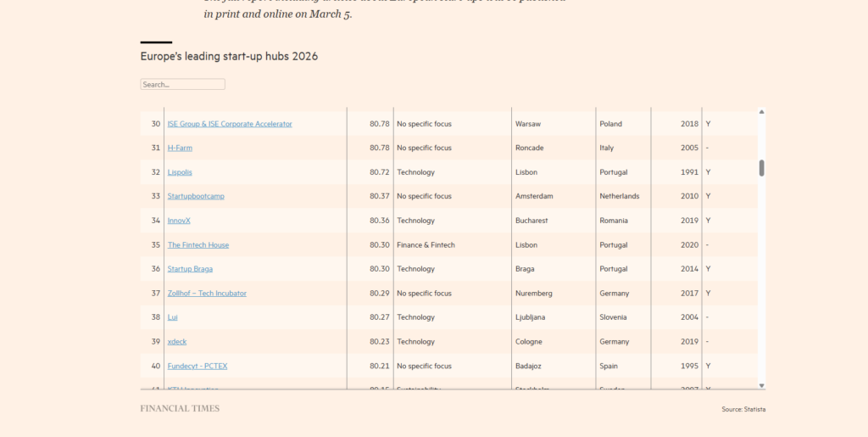
Task: Click the table's vertical scrollbar thumb
Action: (761, 168)
